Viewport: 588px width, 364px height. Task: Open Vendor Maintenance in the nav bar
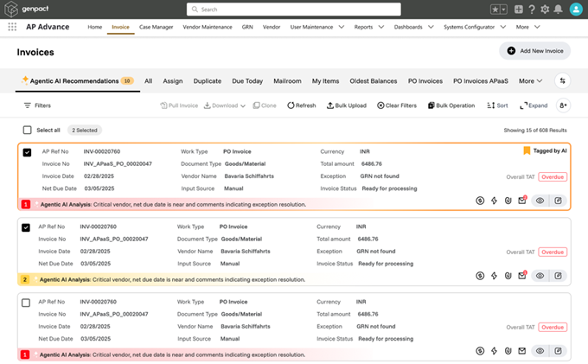(x=208, y=27)
